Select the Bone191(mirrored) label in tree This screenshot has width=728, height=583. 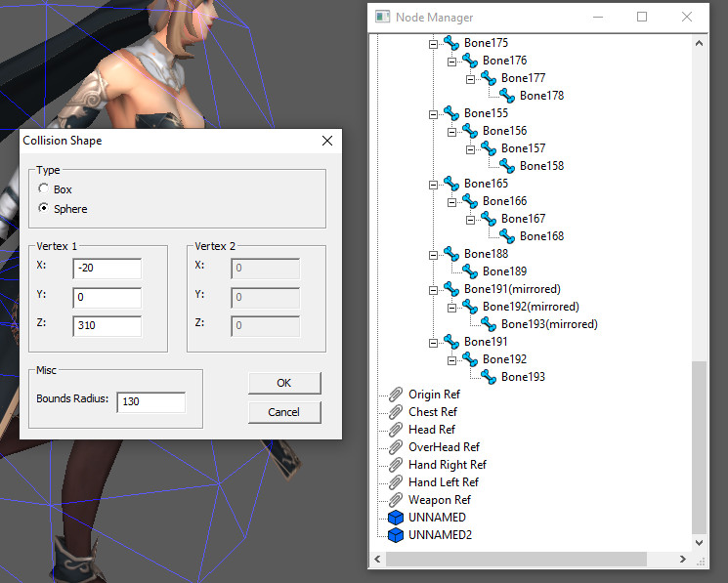coord(512,289)
